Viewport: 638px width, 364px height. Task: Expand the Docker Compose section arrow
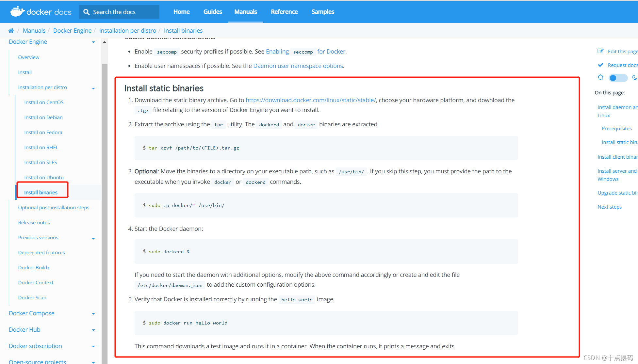[93, 314]
